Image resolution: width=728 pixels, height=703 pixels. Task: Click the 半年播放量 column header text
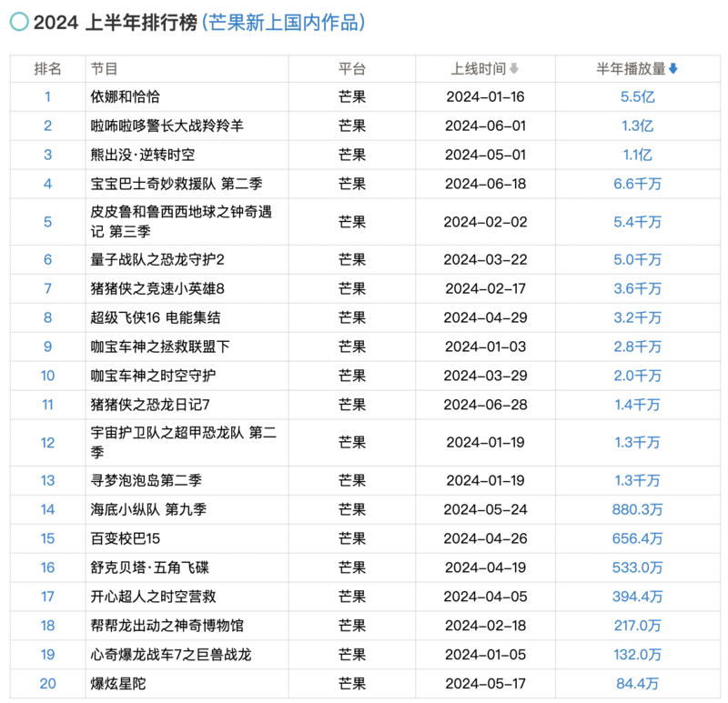(x=631, y=69)
